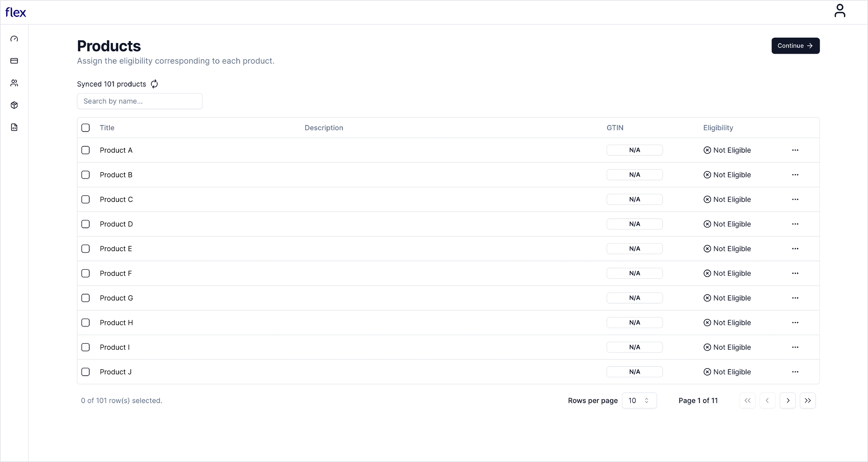Open the flex logo home link

point(16,13)
